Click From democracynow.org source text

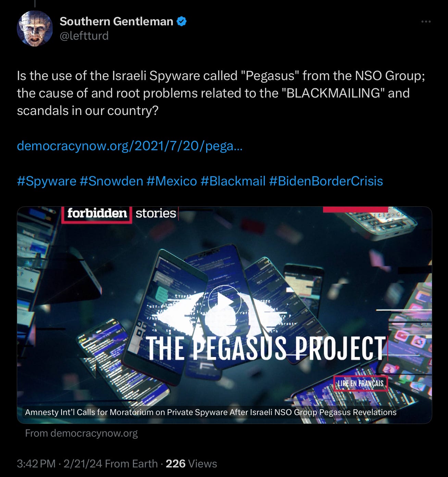click(81, 433)
